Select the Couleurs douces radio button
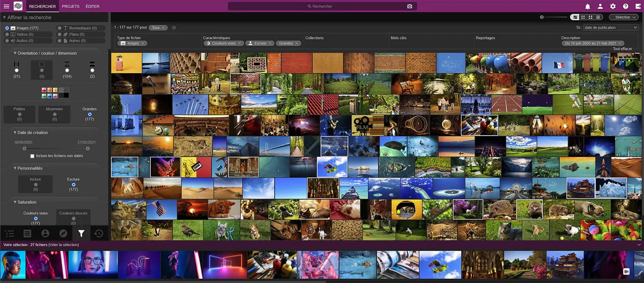This screenshot has width=644, height=283. (x=73, y=218)
